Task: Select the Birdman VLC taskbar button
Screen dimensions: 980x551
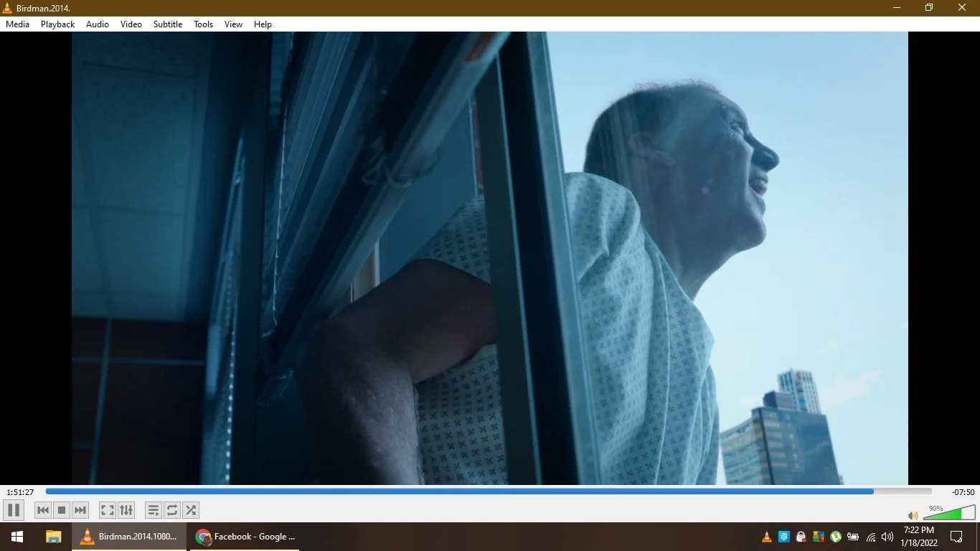Action: click(x=130, y=537)
